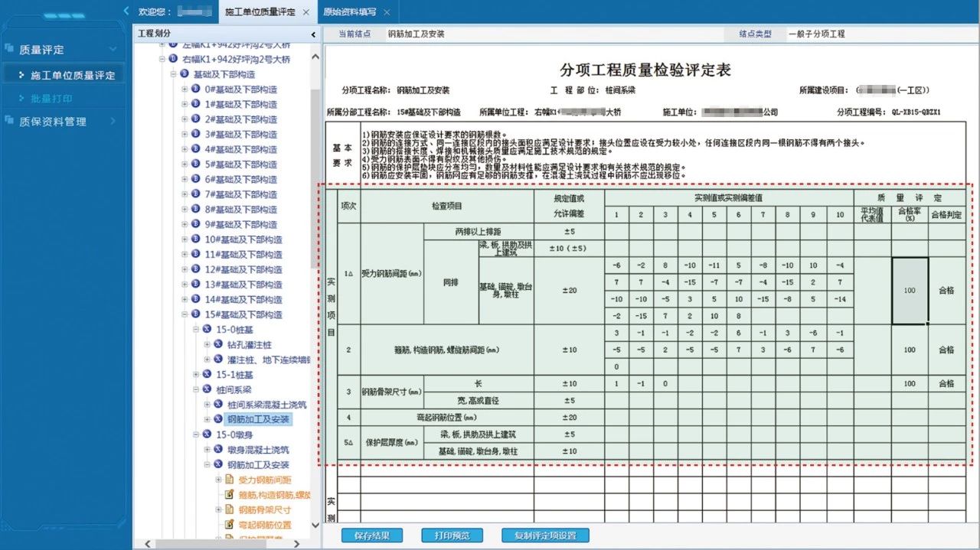980x550 pixels.
Task: Click the node icon beside 9#基础及下部构造
Action: (196, 224)
